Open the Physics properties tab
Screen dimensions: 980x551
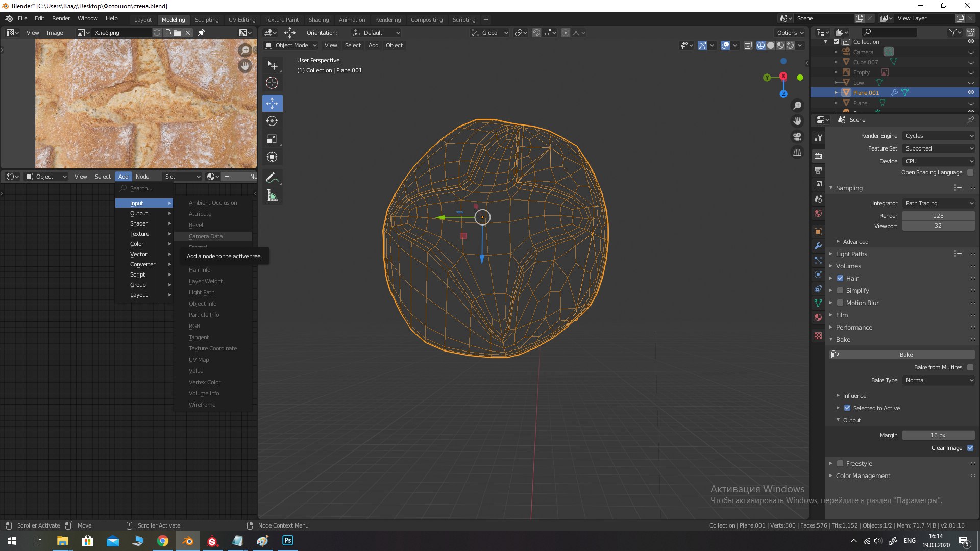point(818,274)
